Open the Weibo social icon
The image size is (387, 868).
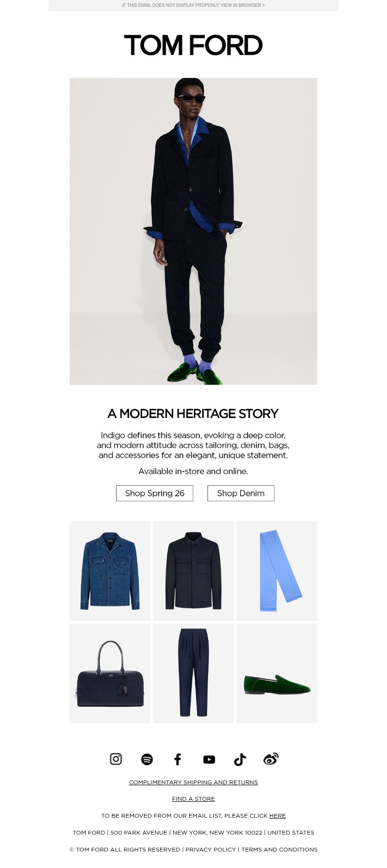[x=271, y=759]
